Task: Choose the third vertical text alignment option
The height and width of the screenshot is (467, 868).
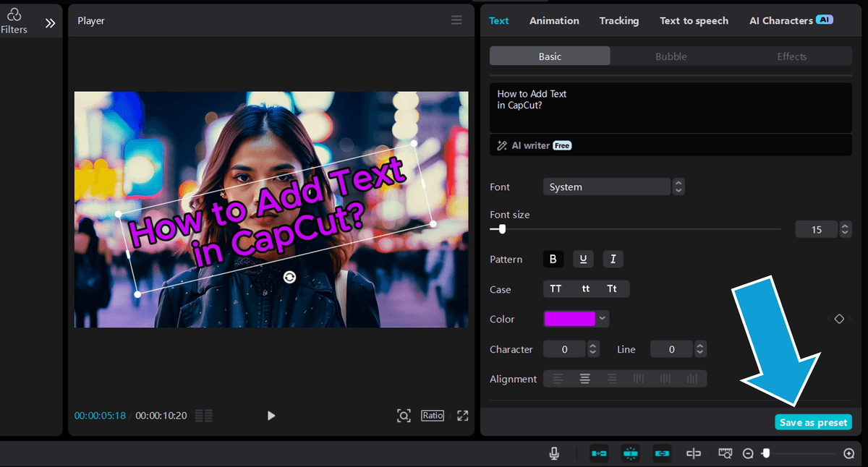Action: tap(692, 379)
